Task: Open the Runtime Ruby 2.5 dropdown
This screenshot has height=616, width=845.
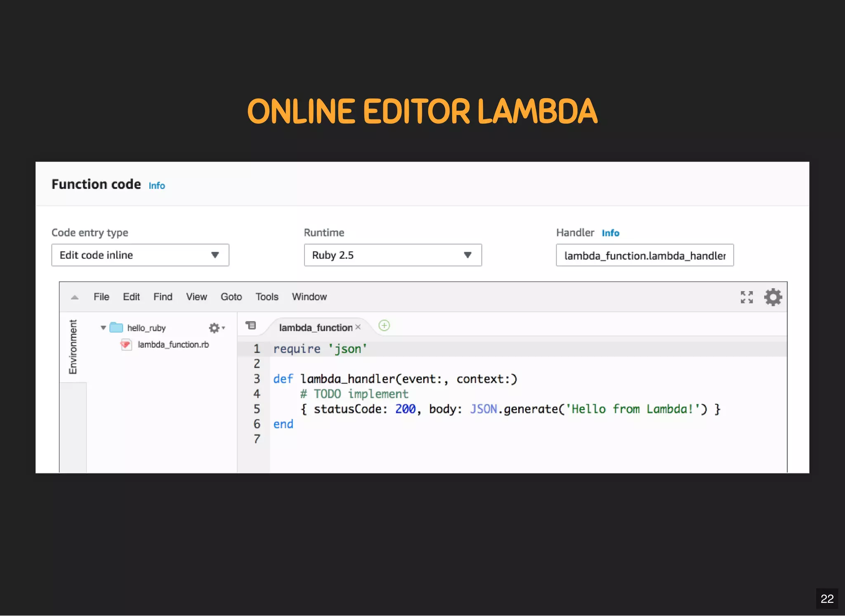Action: click(x=393, y=255)
